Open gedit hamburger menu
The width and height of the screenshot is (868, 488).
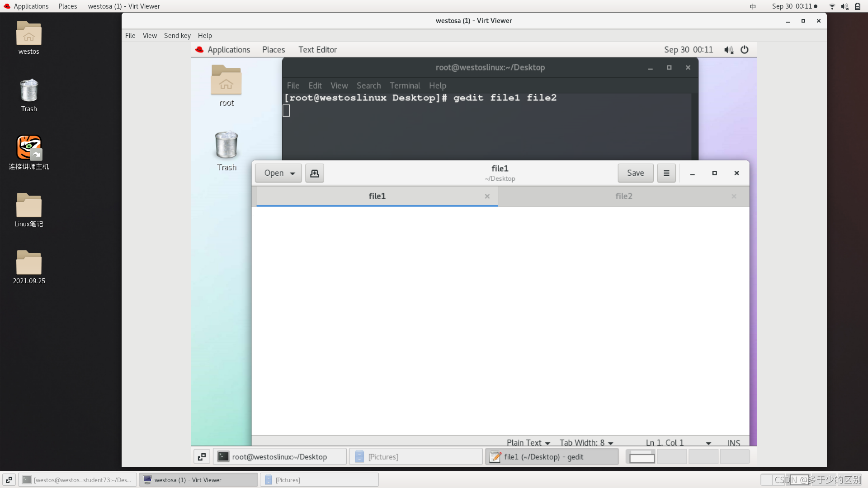(x=666, y=173)
